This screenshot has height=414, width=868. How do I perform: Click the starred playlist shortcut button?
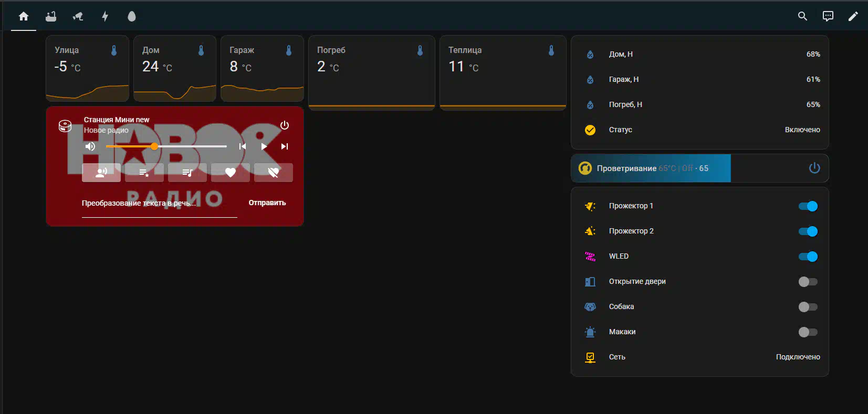pyautogui.click(x=144, y=172)
